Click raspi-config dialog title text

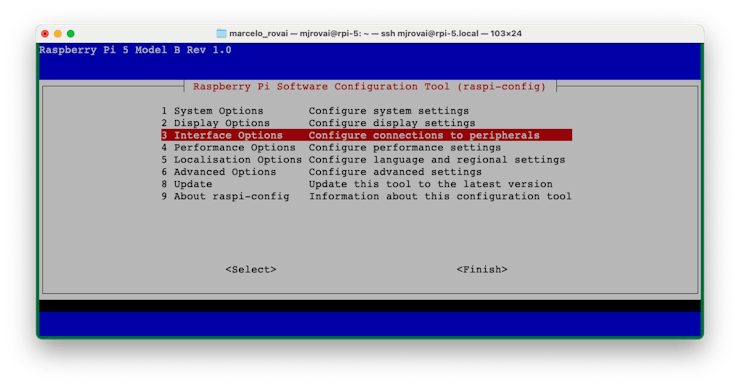tap(369, 87)
